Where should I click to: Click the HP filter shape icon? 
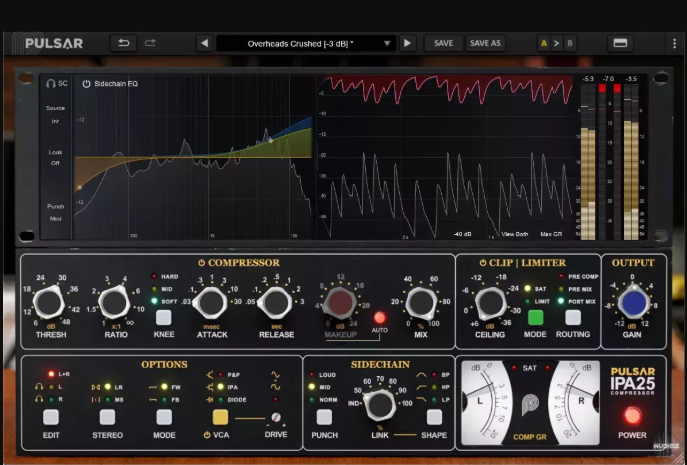[421, 387]
